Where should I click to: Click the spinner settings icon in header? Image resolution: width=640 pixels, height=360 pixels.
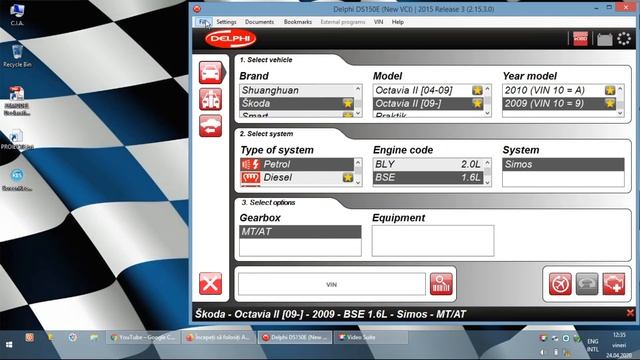point(624,39)
